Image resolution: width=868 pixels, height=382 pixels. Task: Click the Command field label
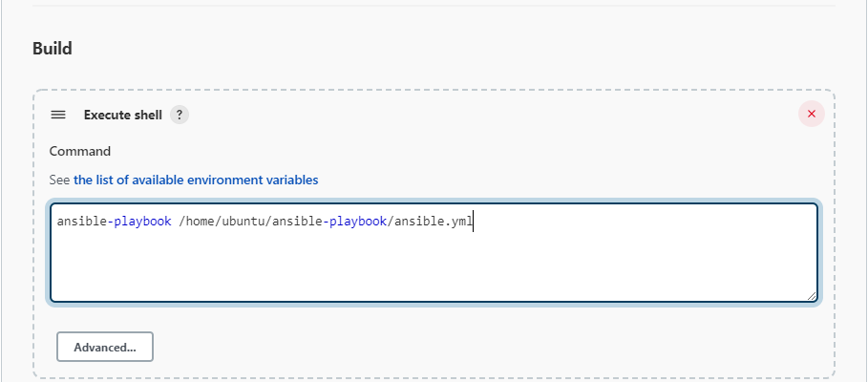[79, 151]
